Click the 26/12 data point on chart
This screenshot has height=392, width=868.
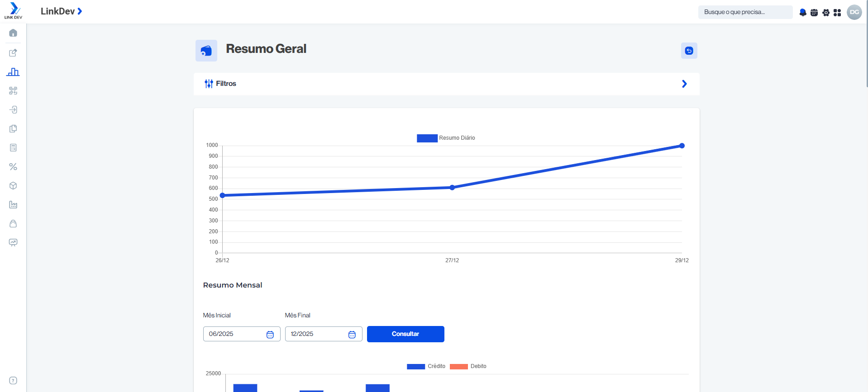coord(222,195)
